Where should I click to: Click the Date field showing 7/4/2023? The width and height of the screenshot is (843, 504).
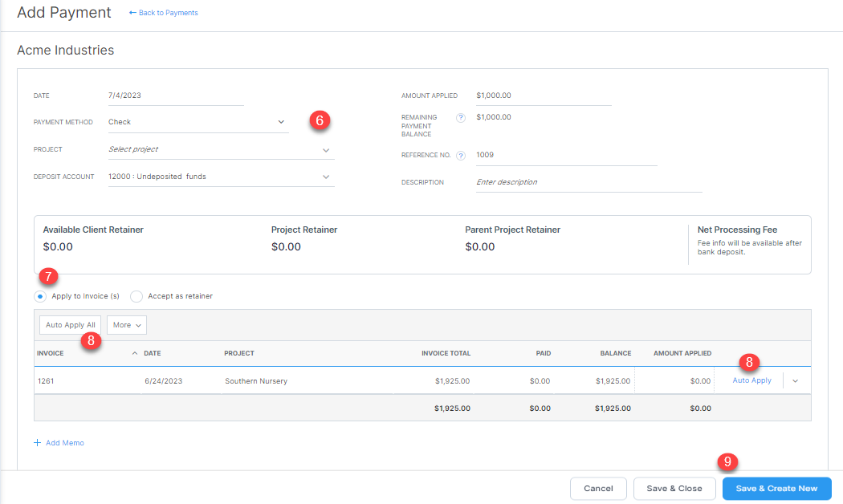click(176, 96)
